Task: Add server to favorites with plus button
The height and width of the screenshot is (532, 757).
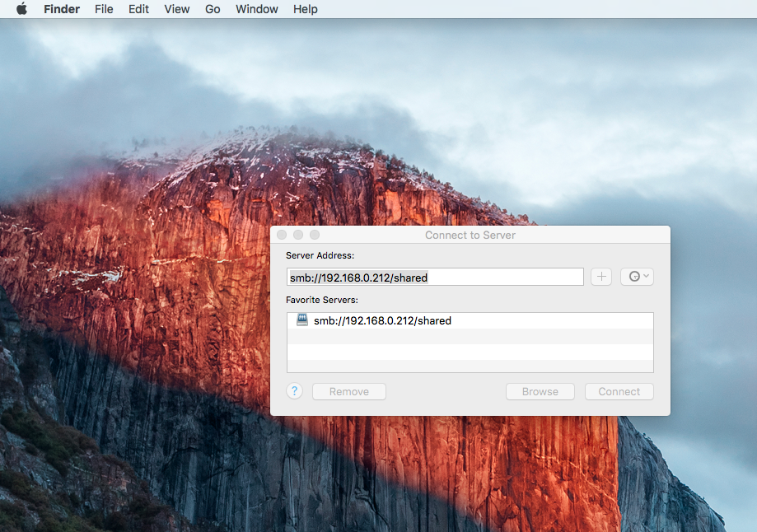Action: click(601, 277)
